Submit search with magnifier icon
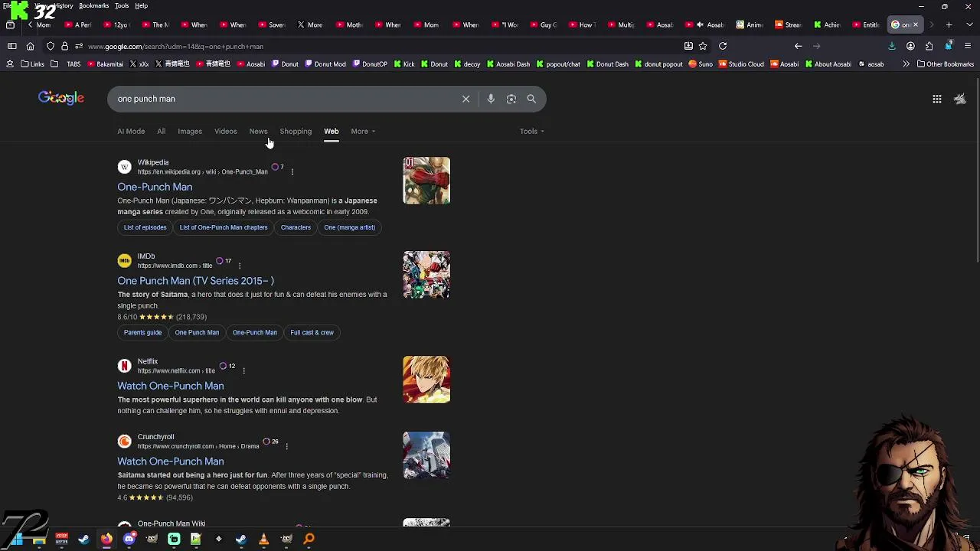Viewport: 980px width, 551px height. pos(531,99)
